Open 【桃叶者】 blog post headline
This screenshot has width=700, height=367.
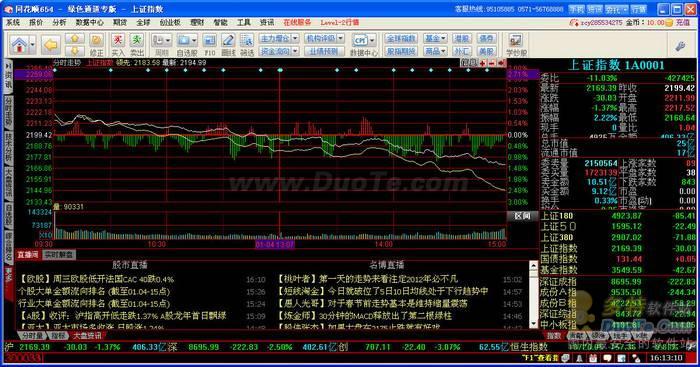pyautogui.click(x=367, y=279)
